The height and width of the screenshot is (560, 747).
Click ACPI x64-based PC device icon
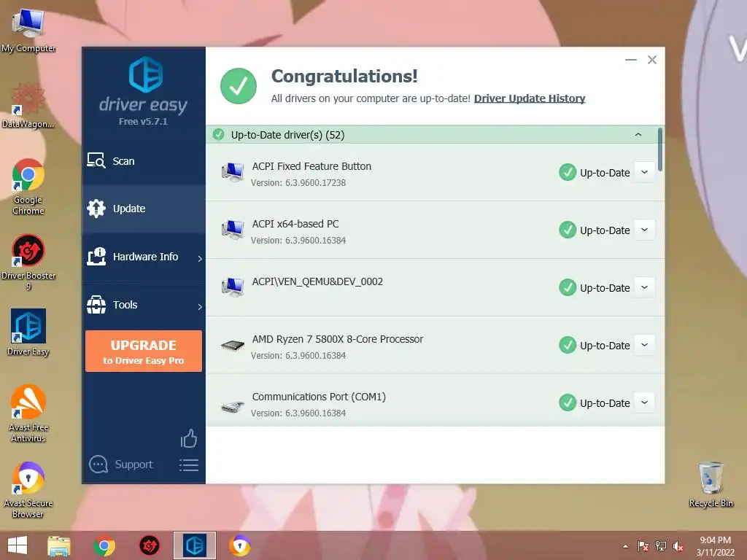click(233, 230)
